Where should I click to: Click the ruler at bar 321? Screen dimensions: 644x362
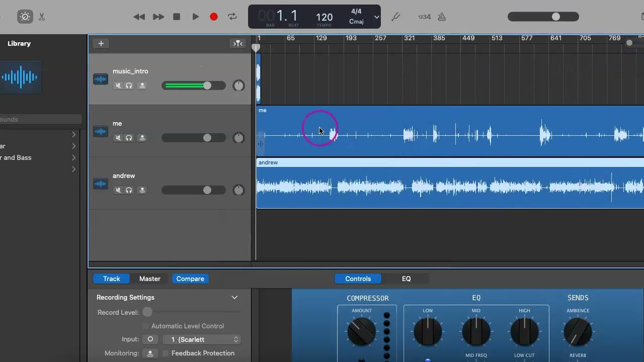[x=409, y=38]
